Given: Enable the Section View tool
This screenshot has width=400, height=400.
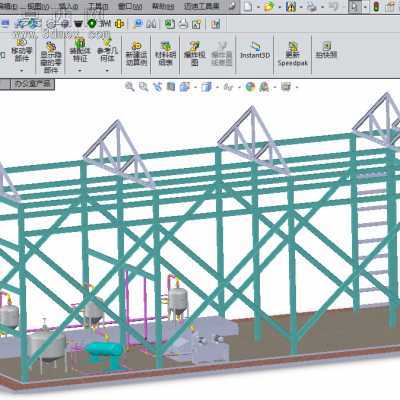Looking at the screenshot, I should click(171, 87).
